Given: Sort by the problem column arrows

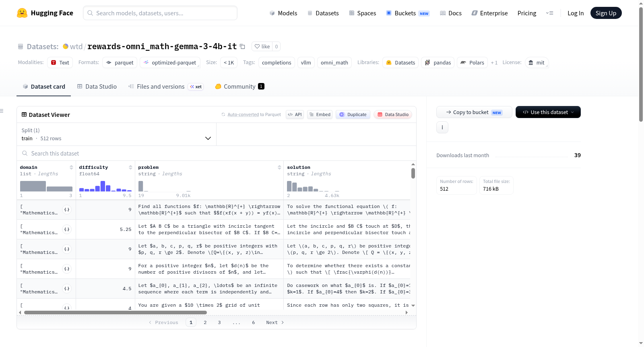Looking at the screenshot, I should 279,167.
